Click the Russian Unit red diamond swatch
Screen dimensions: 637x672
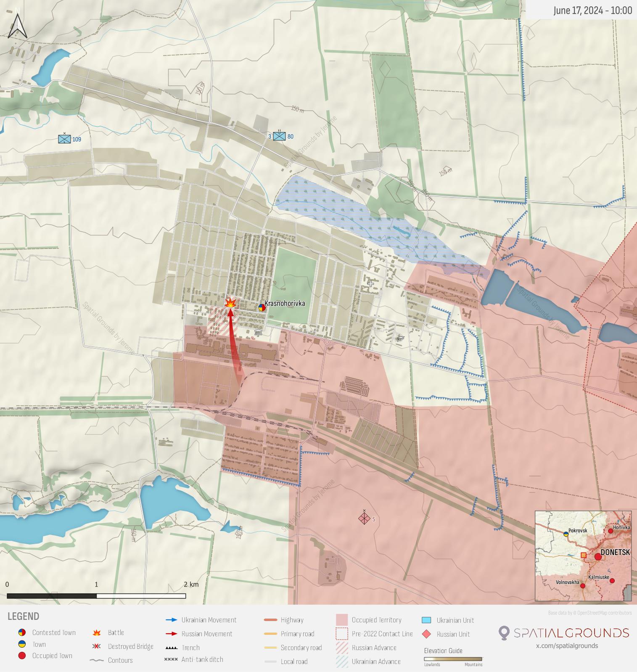pyautogui.click(x=426, y=634)
